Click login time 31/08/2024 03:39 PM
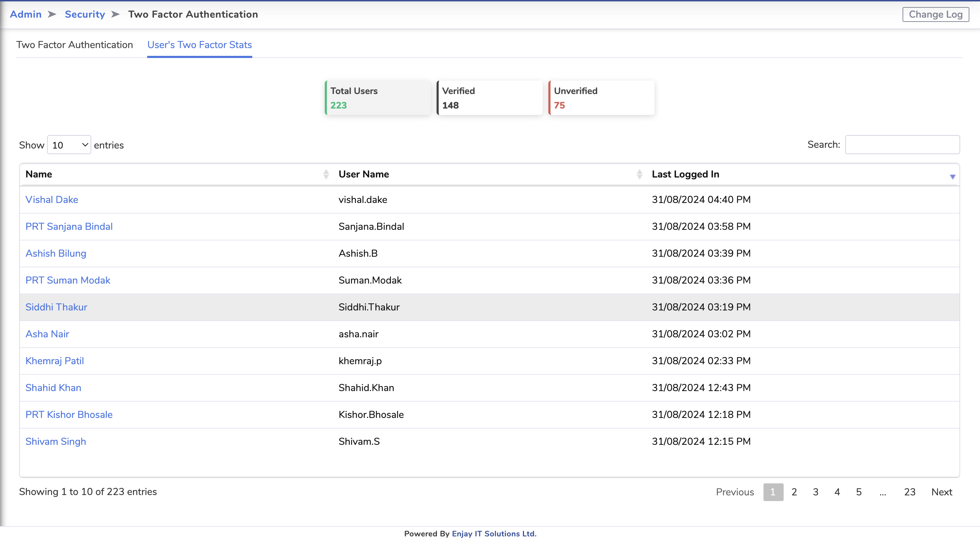This screenshot has height=541, width=980. (701, 253)
